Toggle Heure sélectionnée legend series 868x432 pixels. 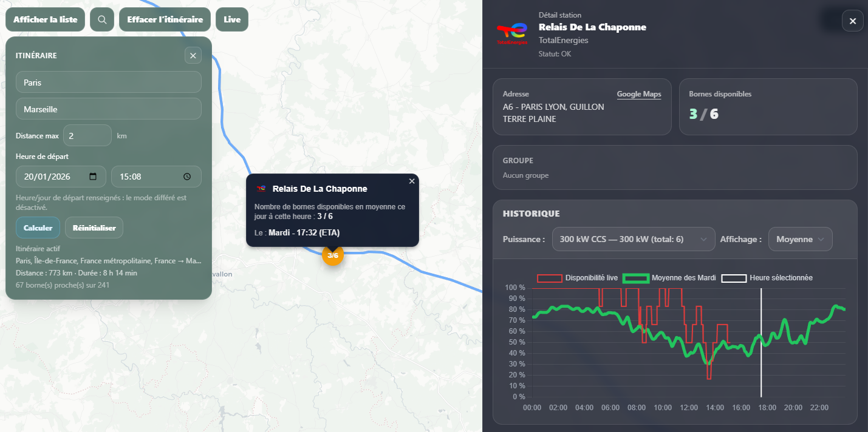(767, 278)
